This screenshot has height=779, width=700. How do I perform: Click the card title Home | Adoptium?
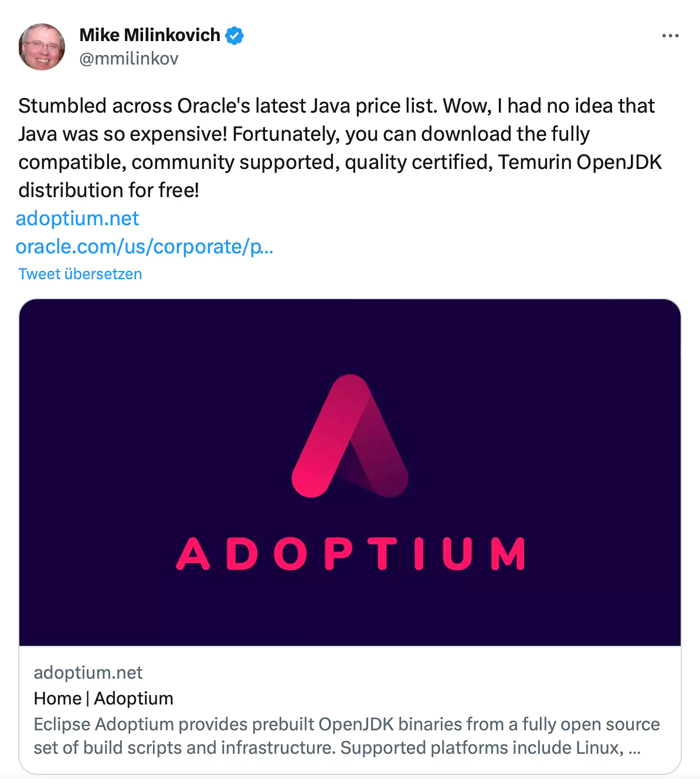pyautogui.click(x=103, y=698)
